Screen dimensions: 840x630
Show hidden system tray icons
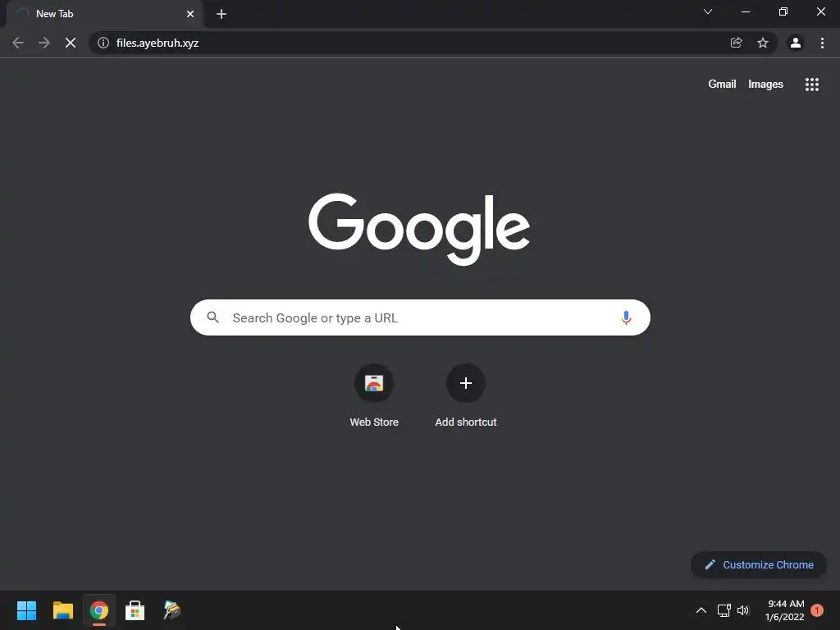701,610
